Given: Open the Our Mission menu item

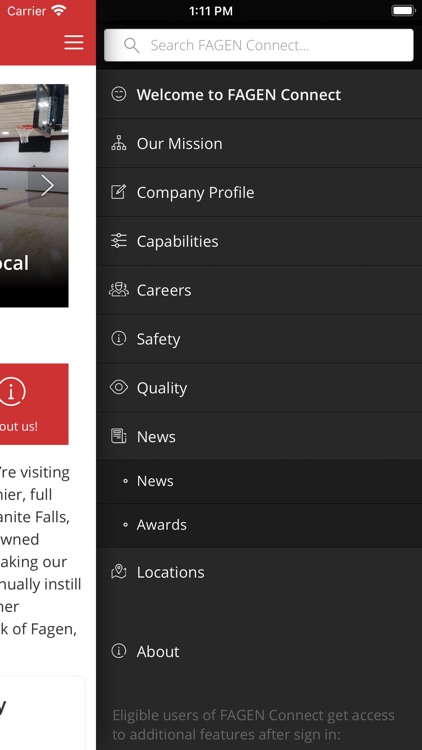Looking at the screenshot, I should pos(259,143).
